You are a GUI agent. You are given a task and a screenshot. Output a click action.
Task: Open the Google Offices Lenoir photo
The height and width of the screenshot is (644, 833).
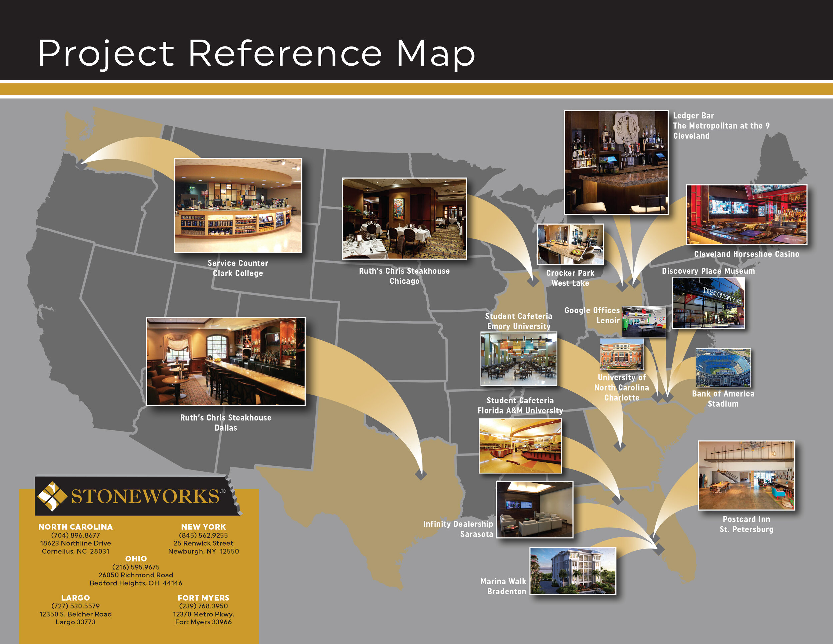(x=644, y=321)
